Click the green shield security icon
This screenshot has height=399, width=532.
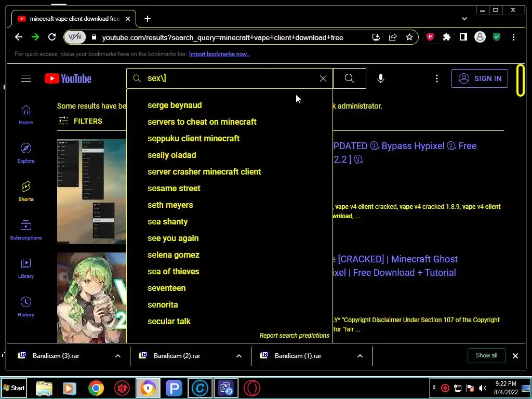497,37
